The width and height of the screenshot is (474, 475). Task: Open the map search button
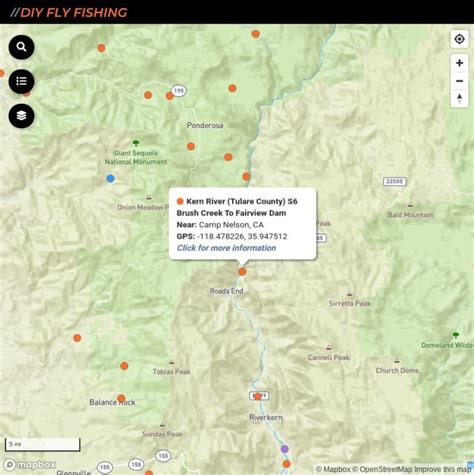click(21, 47)
